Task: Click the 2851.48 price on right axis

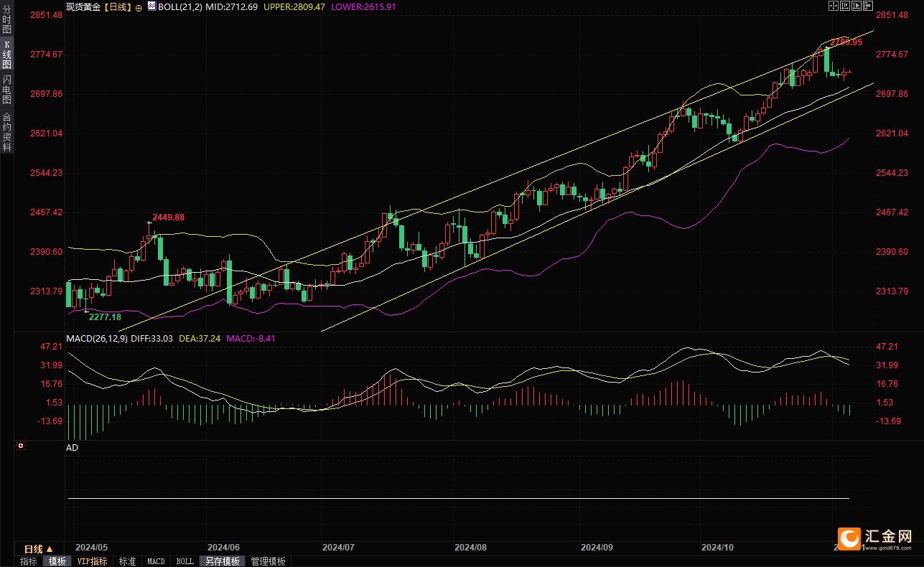Action: (892, 15)
